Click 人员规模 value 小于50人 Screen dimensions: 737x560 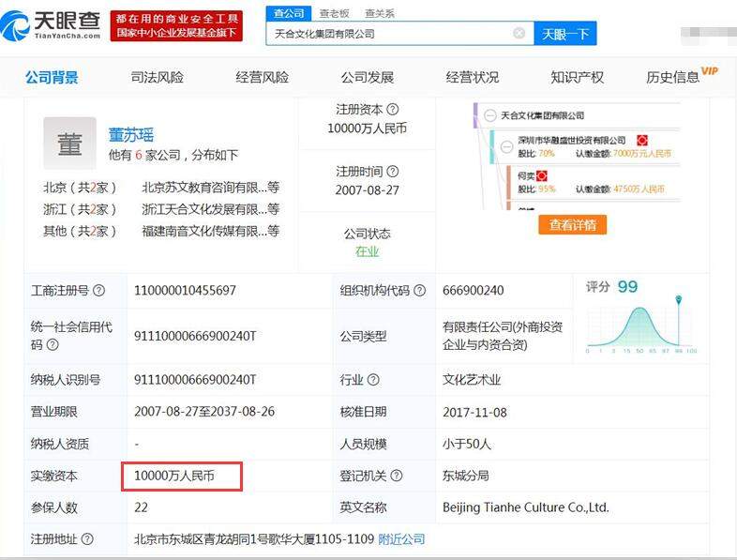[466, 444]
